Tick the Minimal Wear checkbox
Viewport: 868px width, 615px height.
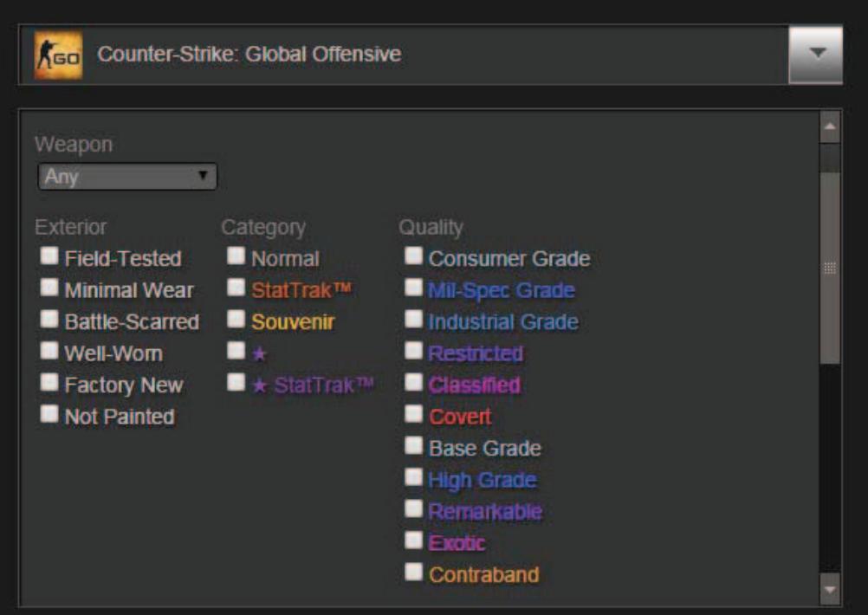(x=49, y=288)
